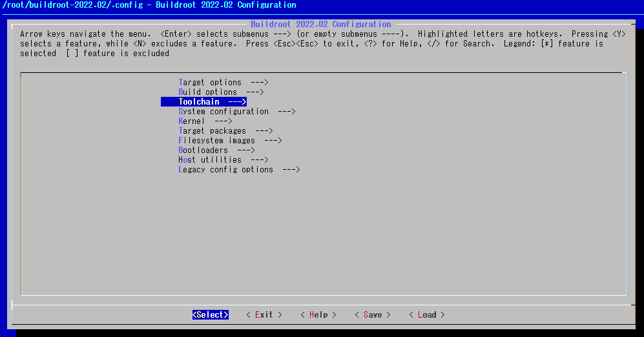
Task: Click the Load button
Action: point(427,315)
